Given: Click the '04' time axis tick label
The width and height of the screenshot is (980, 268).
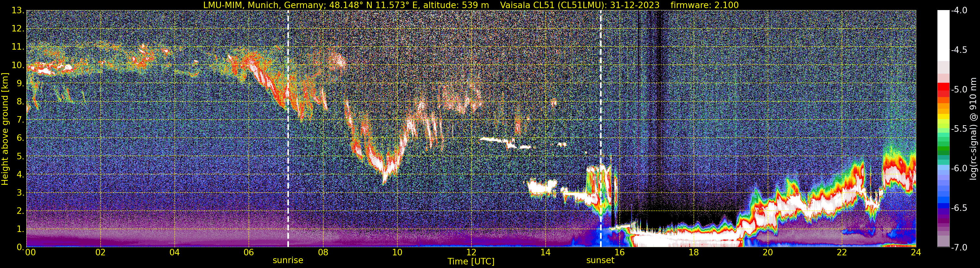Looking at the screenshot, I should (175, 253).
